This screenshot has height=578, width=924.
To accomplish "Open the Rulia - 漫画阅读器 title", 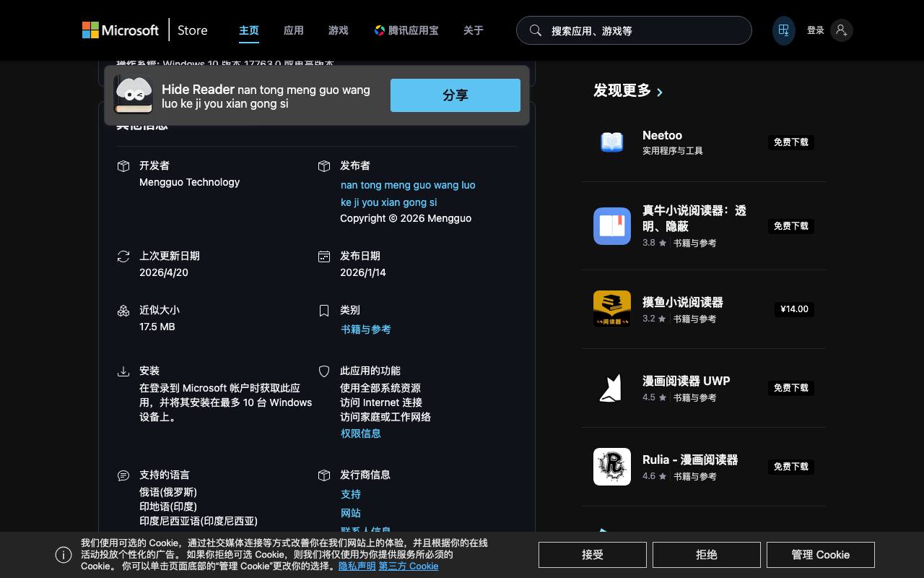I will 690,460.
